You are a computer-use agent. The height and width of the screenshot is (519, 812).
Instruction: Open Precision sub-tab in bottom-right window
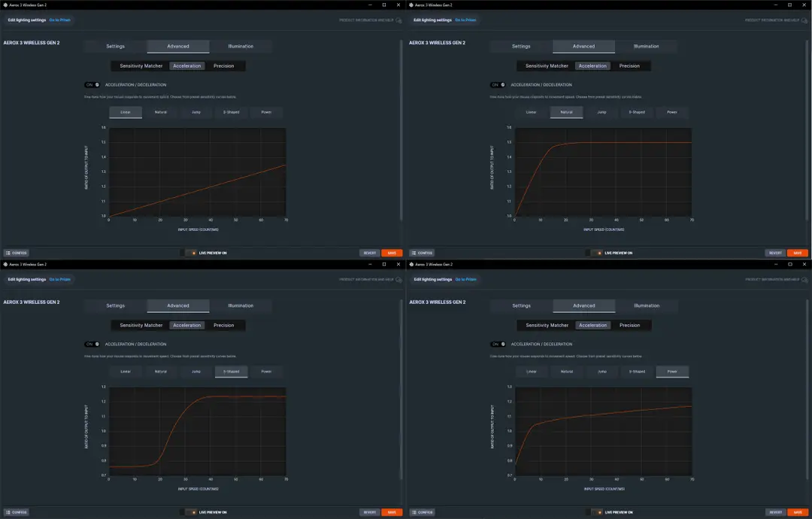tap(630, 326)
